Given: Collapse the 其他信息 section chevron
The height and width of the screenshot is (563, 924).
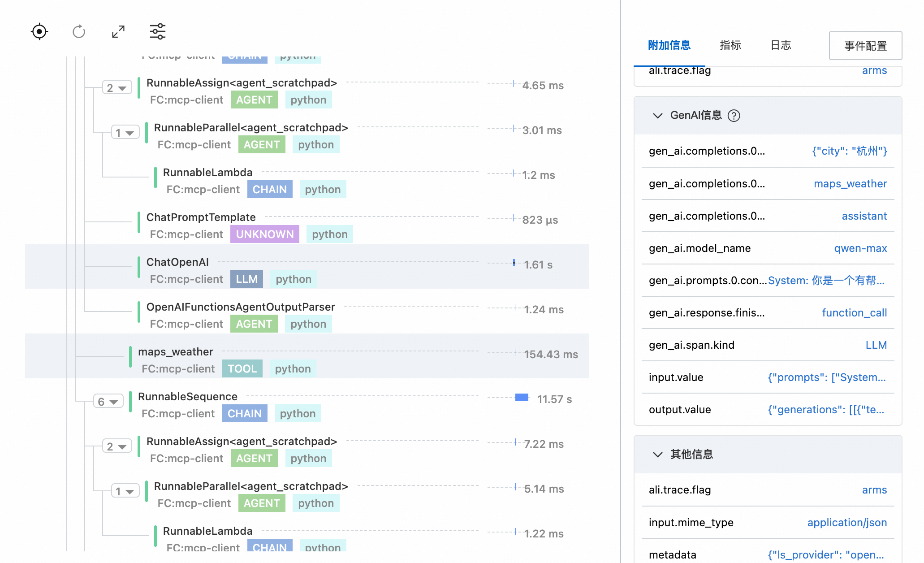Looking at the screenshot, I should [x=657, y=455].
